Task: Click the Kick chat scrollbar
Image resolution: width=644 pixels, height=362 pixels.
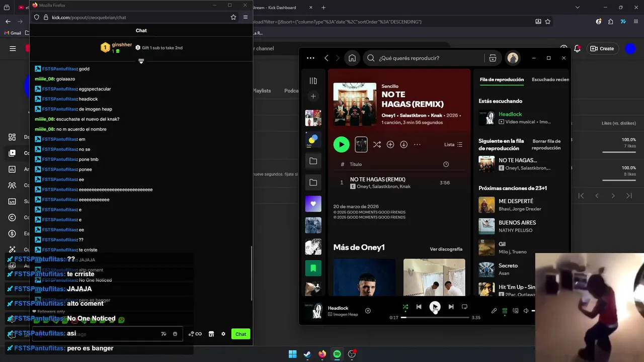Action: coord(252,273)
